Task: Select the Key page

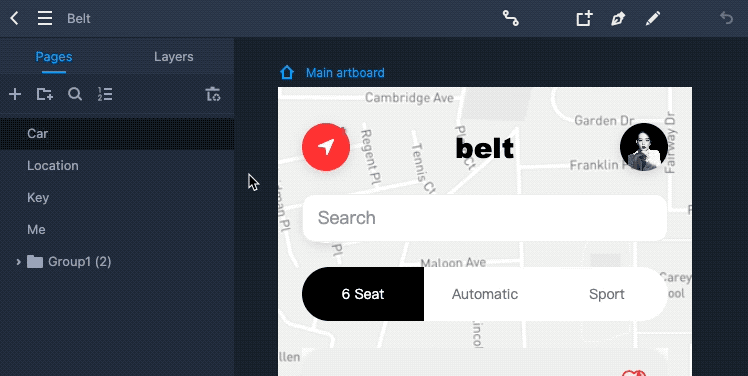Action: point(117,198)
